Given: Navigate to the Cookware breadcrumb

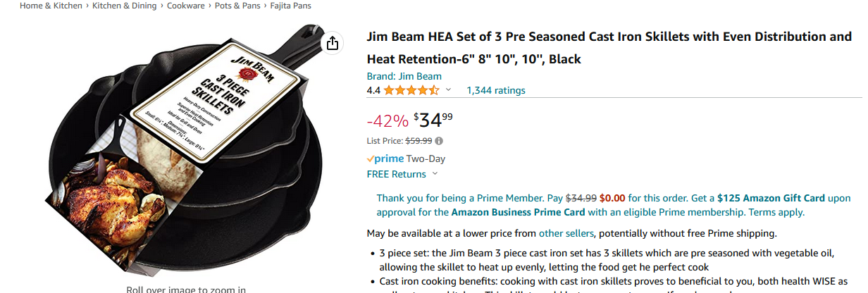Looking at the screenshot, I should pyautogui.click(x=186, y=6).
